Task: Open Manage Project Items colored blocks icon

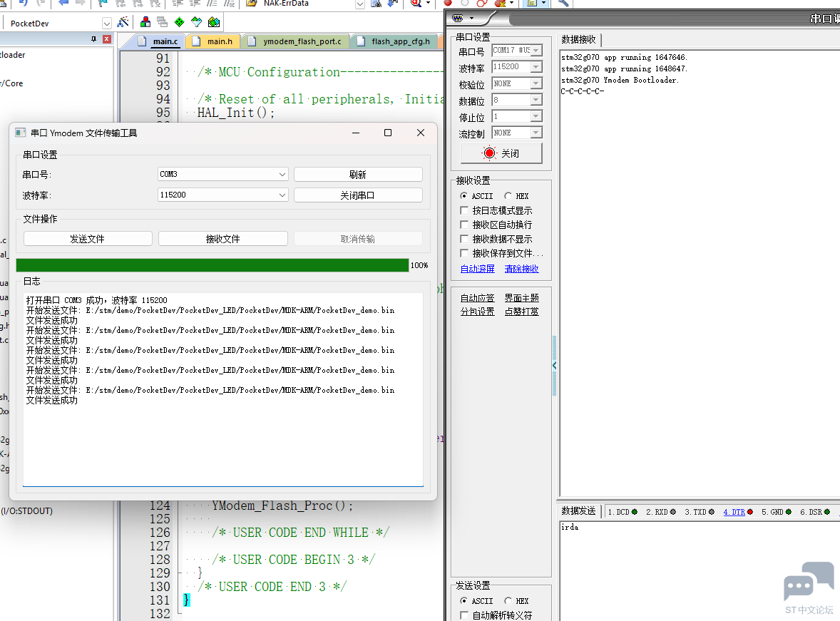Action: point(145,22)
